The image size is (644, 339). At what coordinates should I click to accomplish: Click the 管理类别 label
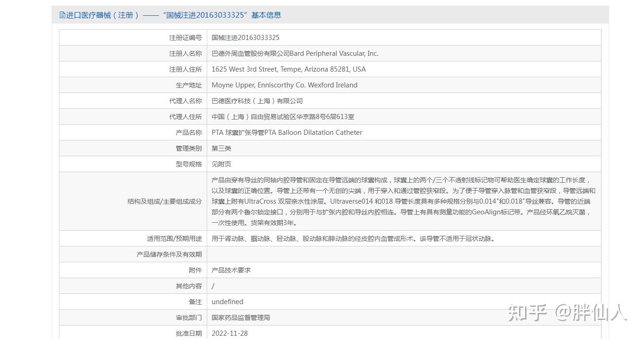coord(189,148)
